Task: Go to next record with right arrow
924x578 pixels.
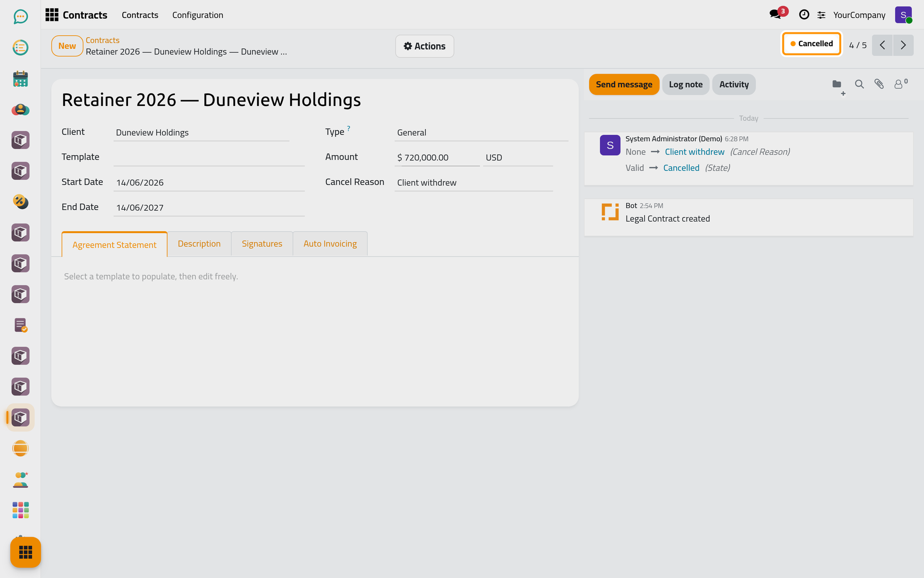Action: point(903,45)
